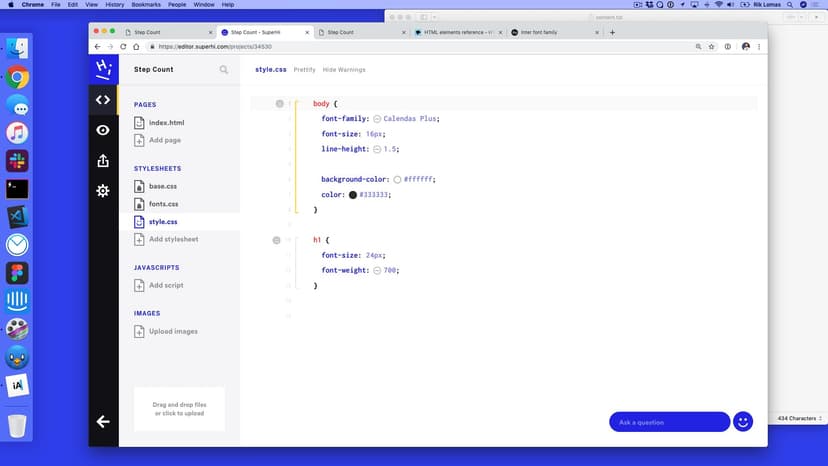Click the eye preview icon in sidebar
Viewport: 828px width, 466px height.
coord(103,130)
